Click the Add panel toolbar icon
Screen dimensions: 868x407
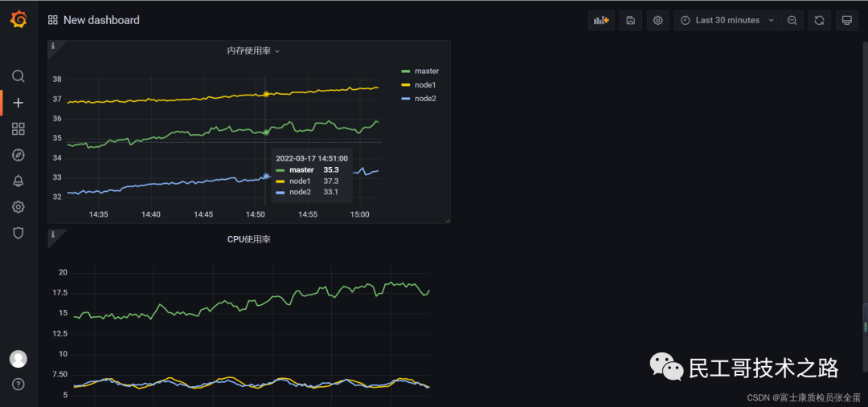pyautogui.click(x=601, y=20)
